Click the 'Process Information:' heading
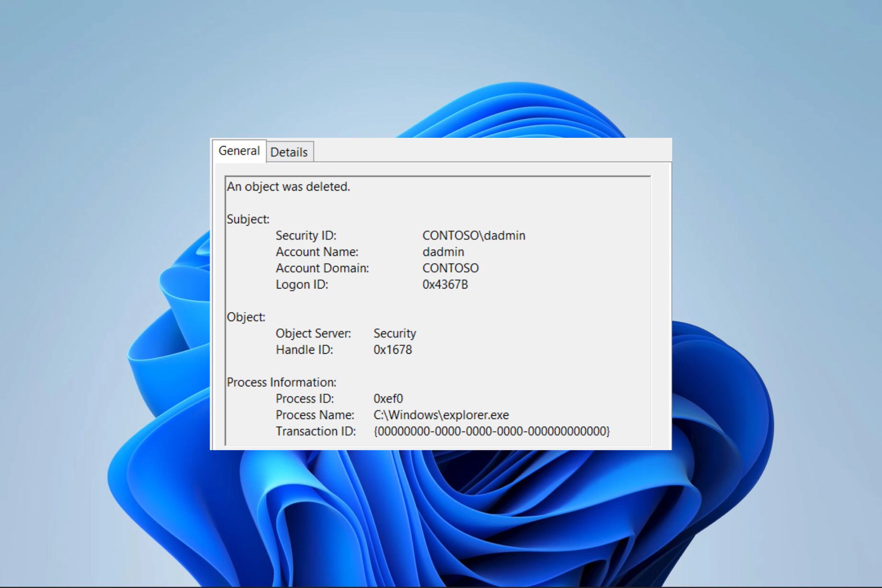This screenshot has width=882, height=588. click(x=282, y=383)
